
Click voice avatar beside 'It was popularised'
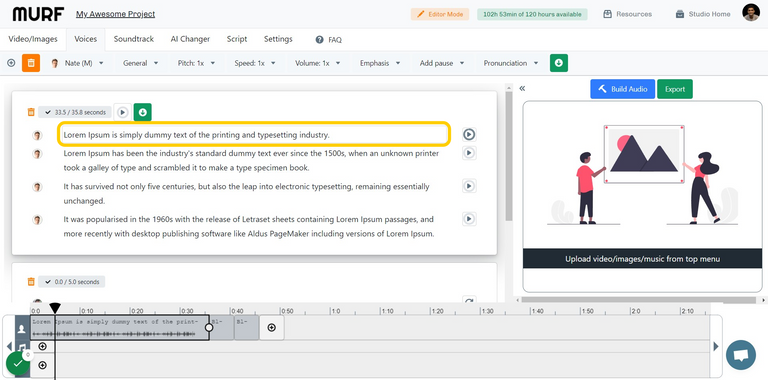coord(37,219)
